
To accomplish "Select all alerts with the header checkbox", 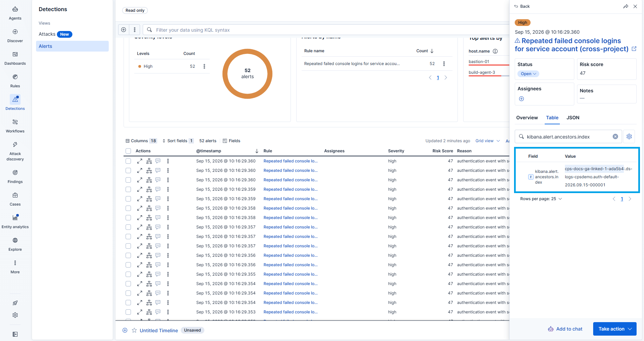I will pyautogui.click(x=128, y=151).
